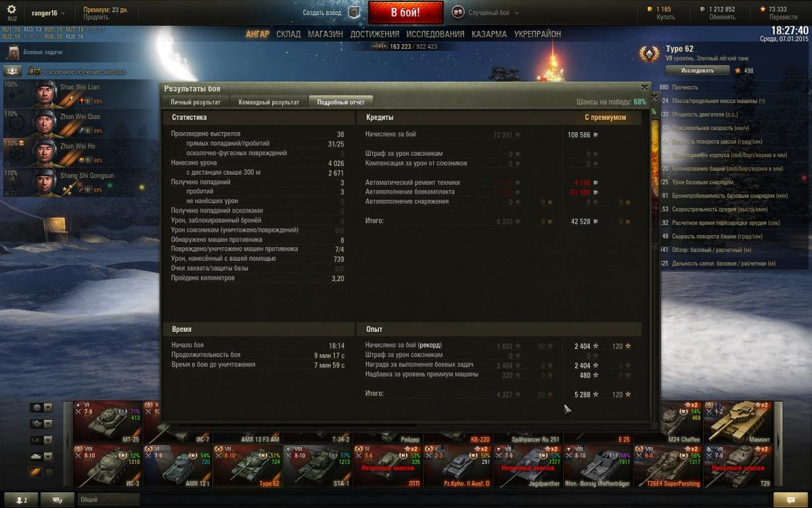Click the gold coin Купить icon
The width and height of the screenshot is (812, 508).
pos(650,9)
